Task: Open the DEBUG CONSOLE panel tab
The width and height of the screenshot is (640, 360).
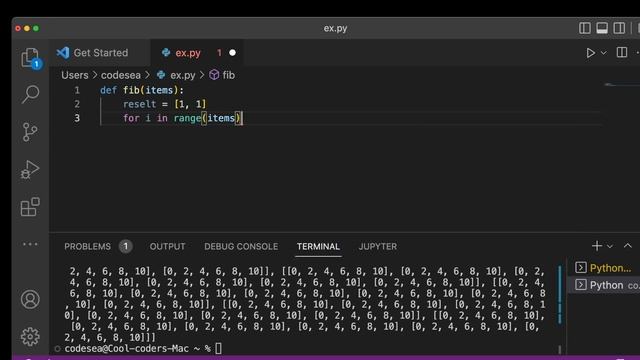Action: (x=241, y=247)
